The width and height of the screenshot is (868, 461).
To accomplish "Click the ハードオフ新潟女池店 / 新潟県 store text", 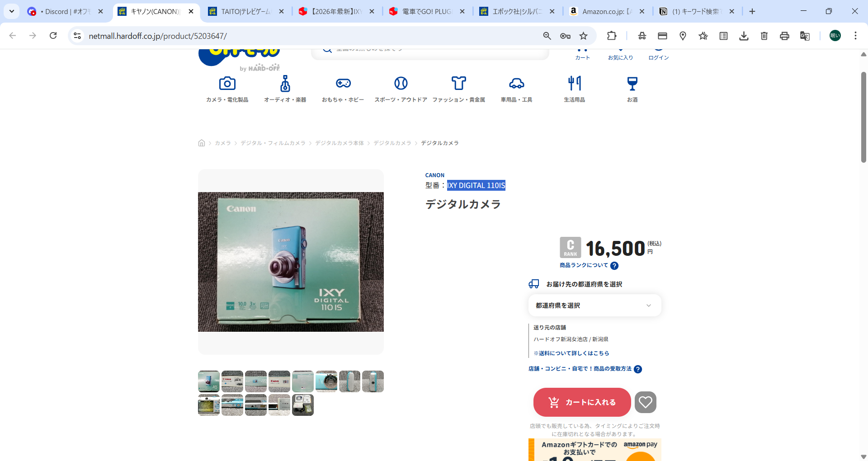I will click(571, 339).
